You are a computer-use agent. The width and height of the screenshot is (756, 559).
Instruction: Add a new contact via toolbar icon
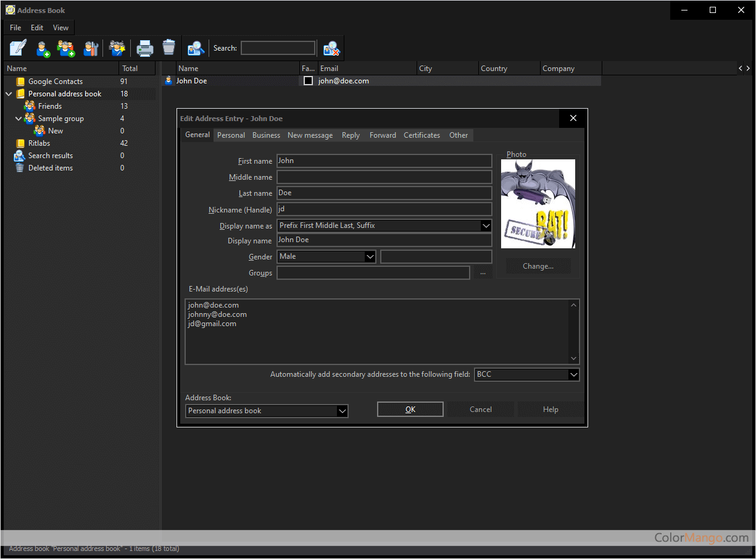42,48
